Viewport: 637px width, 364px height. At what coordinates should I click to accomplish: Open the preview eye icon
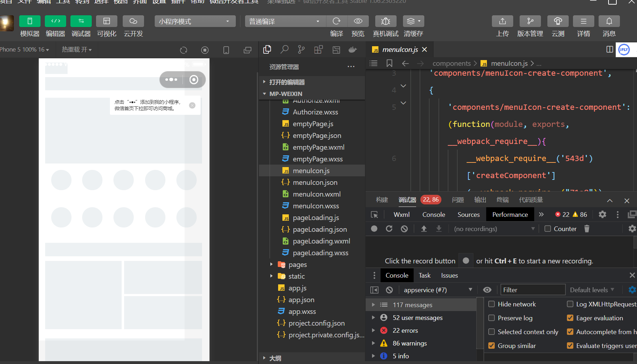tap(358, 21)
